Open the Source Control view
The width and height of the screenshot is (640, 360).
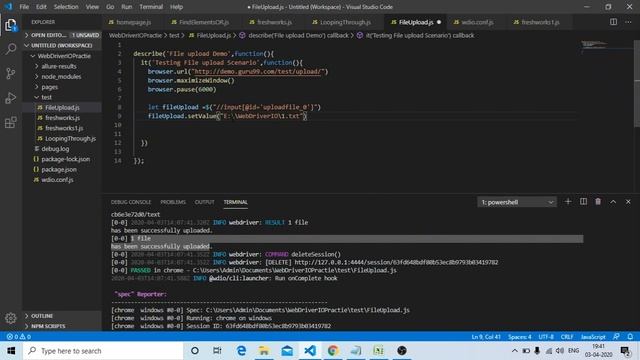click(11, 73)
